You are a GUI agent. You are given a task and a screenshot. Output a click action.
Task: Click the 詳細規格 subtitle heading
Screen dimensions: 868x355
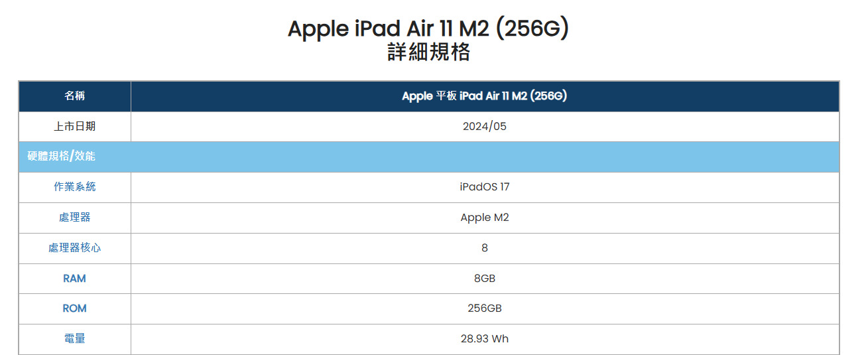click(428, 52)
